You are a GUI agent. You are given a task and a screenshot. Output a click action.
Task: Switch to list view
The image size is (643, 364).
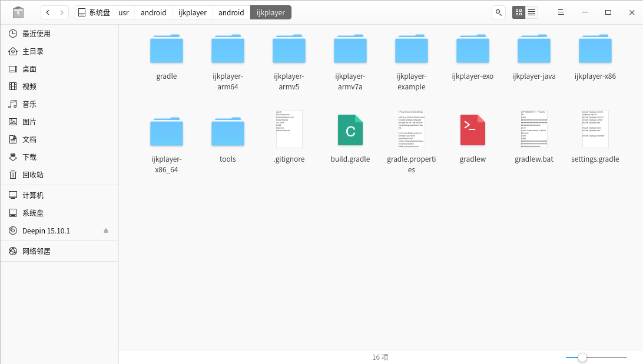(x=532, y=12)
